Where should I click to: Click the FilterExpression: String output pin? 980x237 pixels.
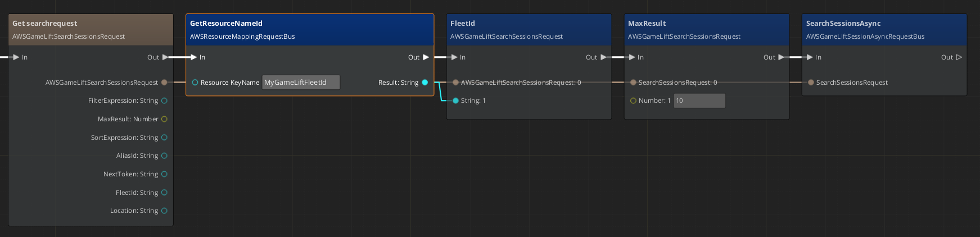click(x=164, y=101)
